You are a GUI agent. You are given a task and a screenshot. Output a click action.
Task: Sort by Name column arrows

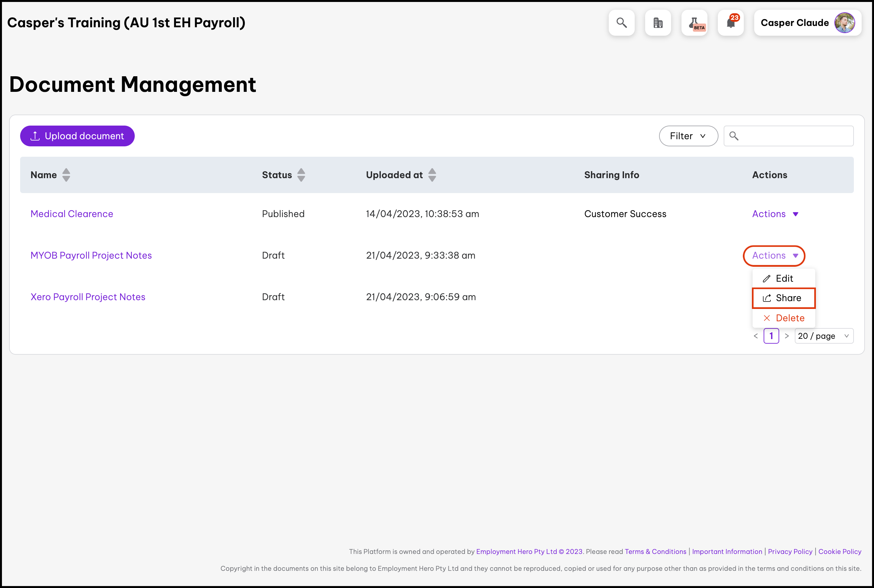point(66,175)
